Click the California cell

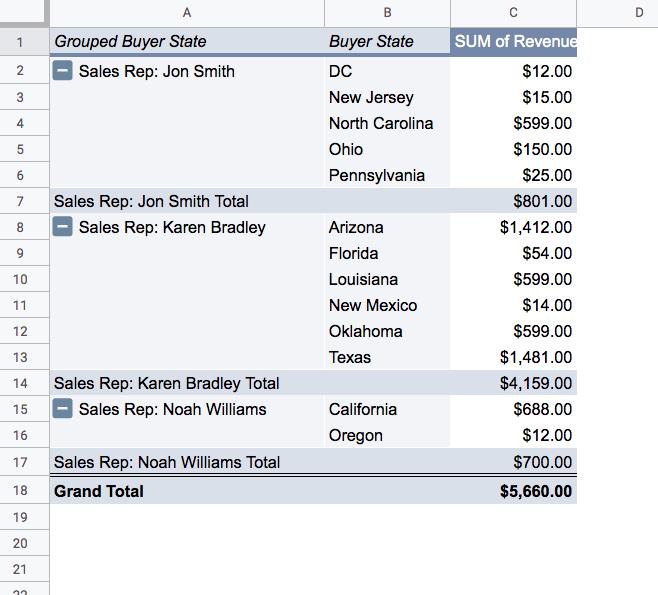[x=387, y=409]
